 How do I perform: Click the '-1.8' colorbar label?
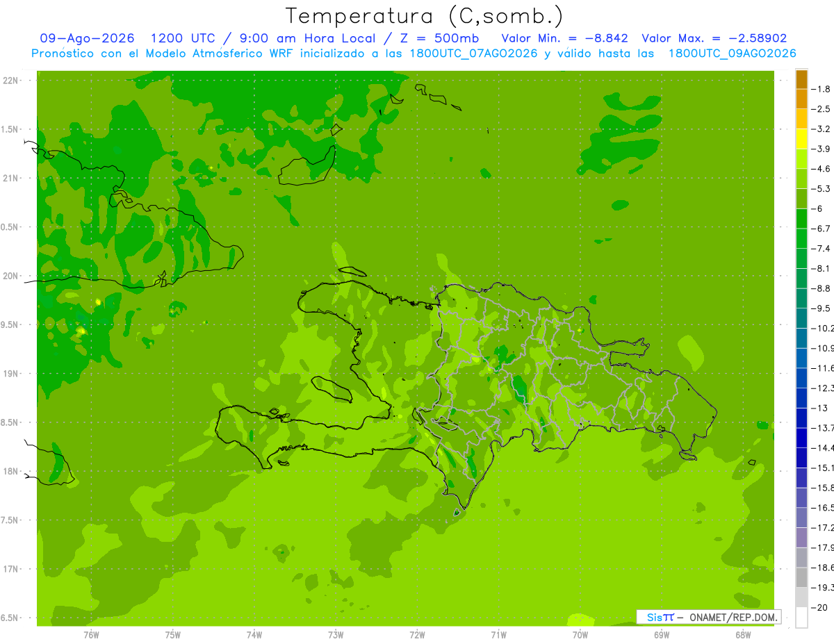point(821,89)
